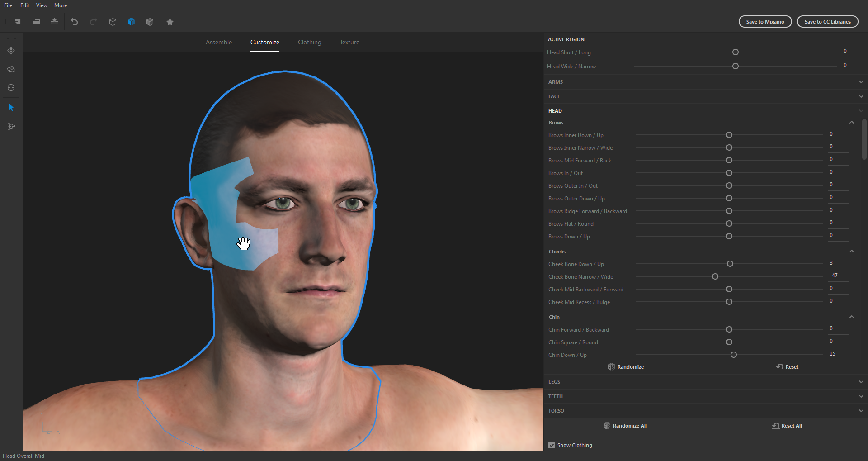The height and width of the screenshot is (461, 868).
Task: Expand the TORSO section
Action: click(861, 411)
